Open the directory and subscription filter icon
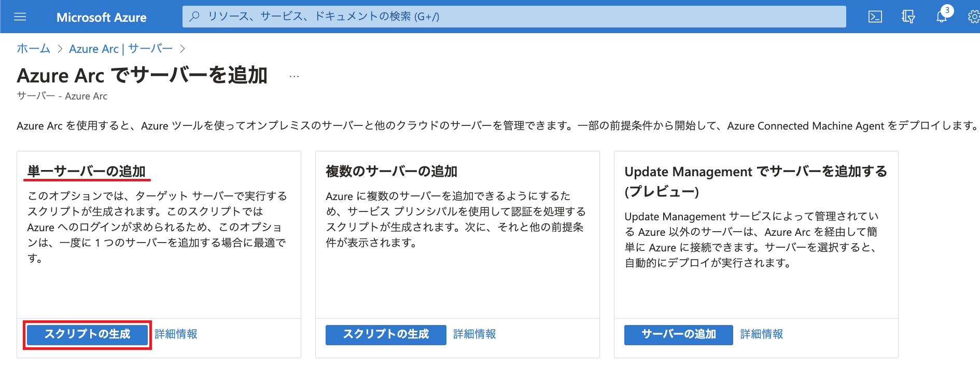Screen dimensions: 980x367 point(908,17)
